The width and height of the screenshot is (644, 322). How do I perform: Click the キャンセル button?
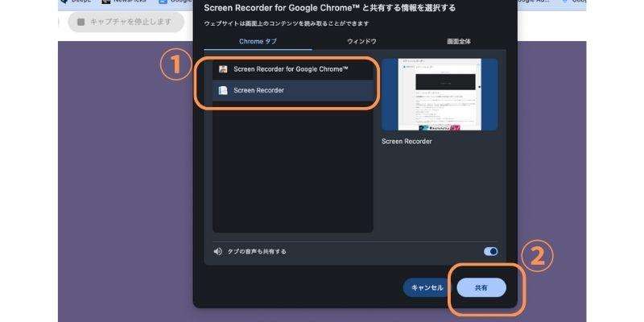point(427,288)
